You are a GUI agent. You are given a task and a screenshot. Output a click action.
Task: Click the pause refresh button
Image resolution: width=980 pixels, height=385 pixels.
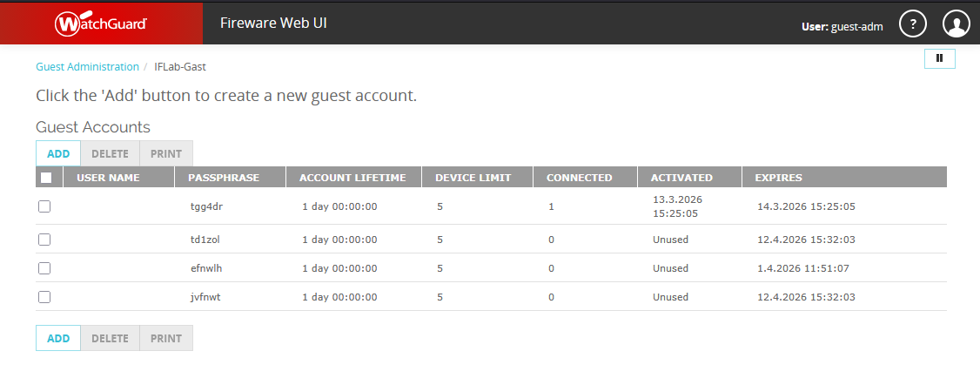point(939,58)
